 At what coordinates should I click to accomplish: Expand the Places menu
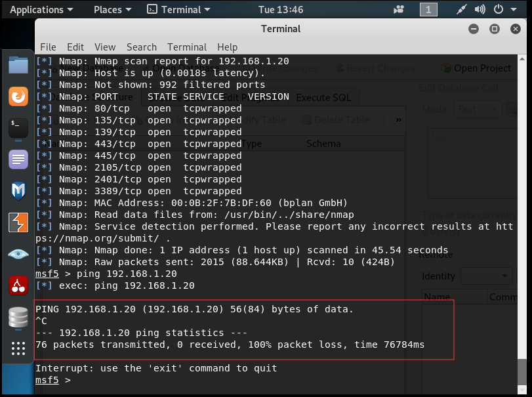pos(112,10)
